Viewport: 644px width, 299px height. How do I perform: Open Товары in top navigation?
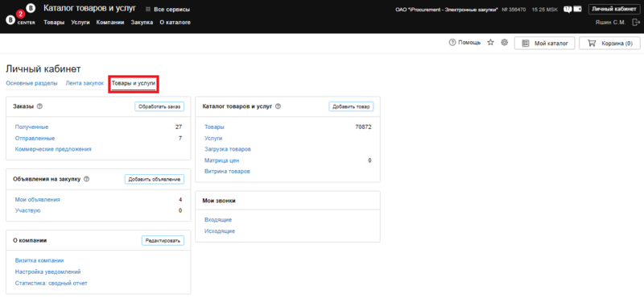(54, 23)
